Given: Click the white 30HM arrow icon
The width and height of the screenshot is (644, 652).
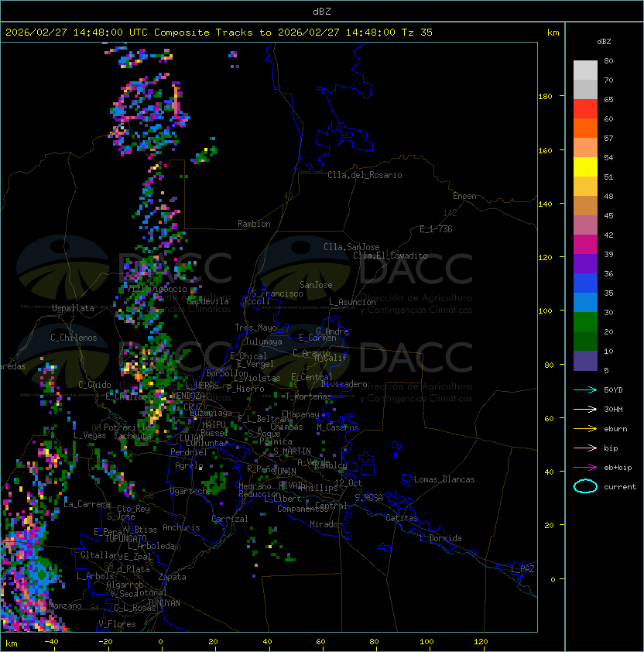Looking at the screenshot, I should (585, 410).
